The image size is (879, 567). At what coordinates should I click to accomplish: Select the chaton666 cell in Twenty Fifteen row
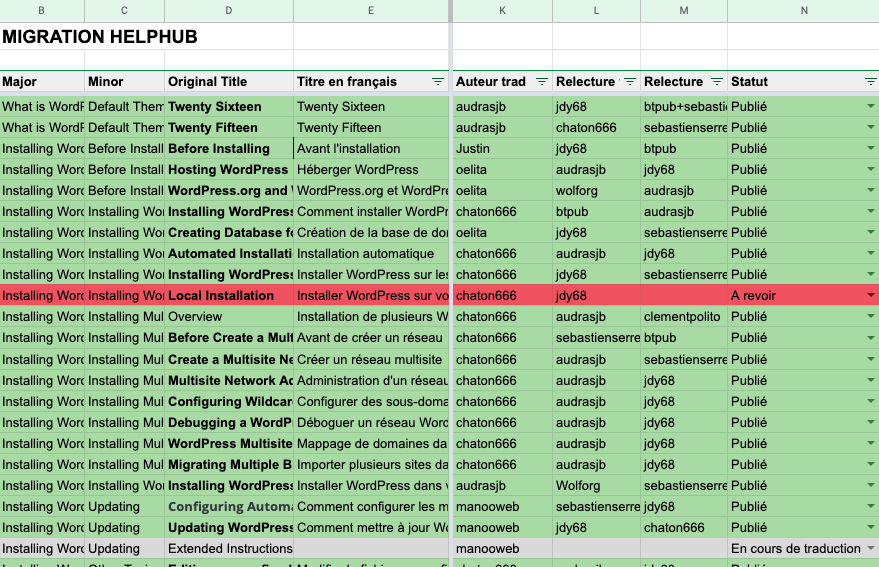tap(596, 127)
